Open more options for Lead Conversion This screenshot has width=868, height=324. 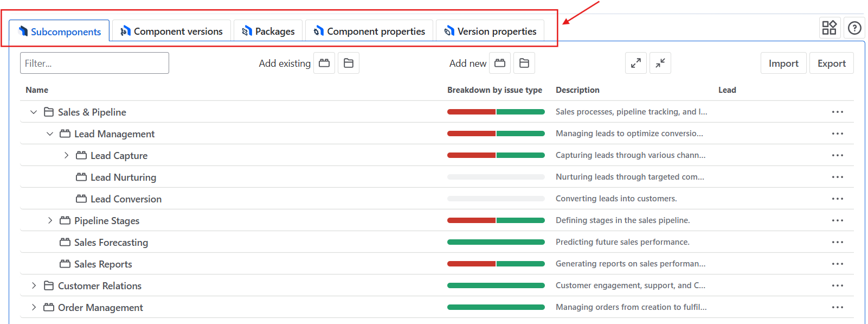[838, 199]
